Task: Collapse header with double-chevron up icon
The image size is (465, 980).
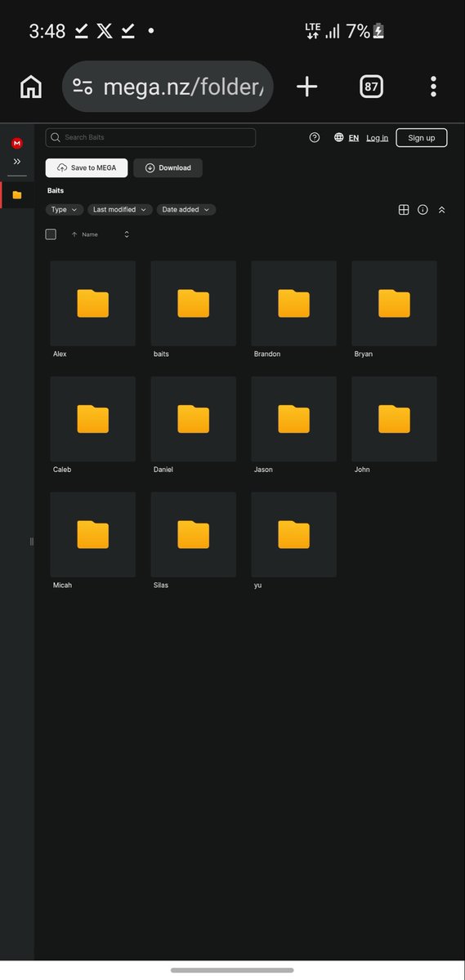Action: pyautogui.click(x=442, y=210)
